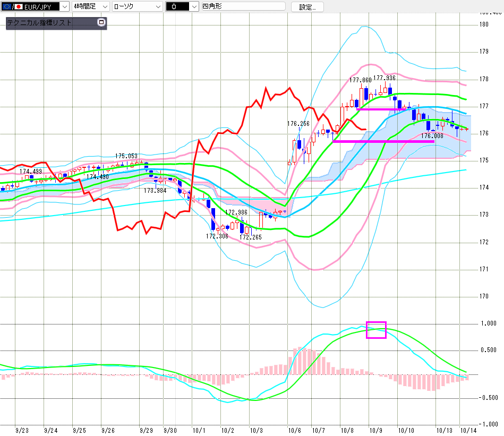Click the 177.936 high price label
The width and height of the screenshot is (504, 436).
pyautogui.click(x=385, y=78)
